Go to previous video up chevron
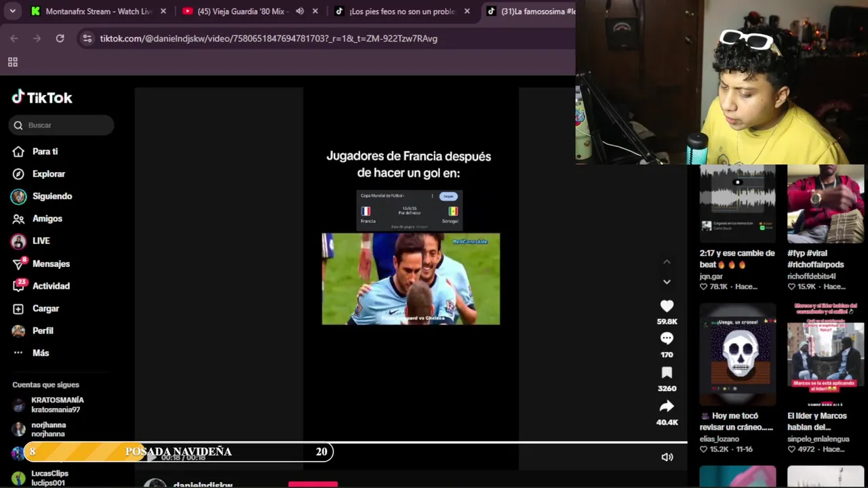This screenshot has height=488, width=868. point(667,262)
